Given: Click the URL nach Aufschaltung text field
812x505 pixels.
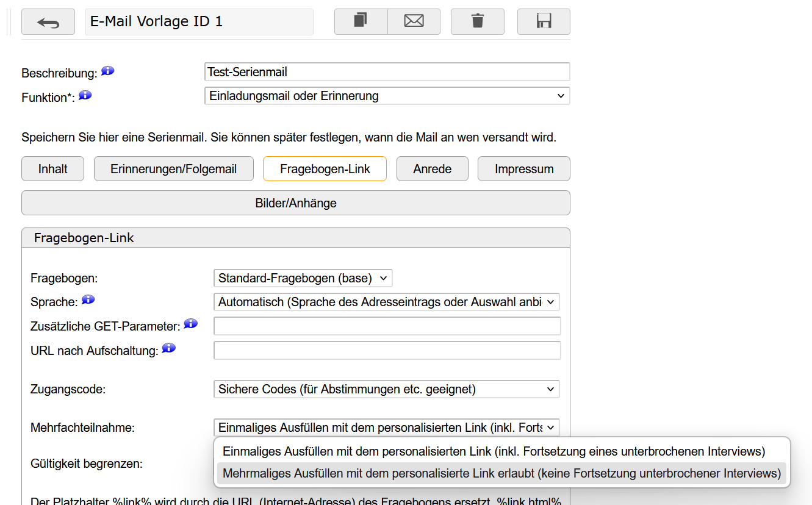Looking at the screenshot, I should (387, 349).
